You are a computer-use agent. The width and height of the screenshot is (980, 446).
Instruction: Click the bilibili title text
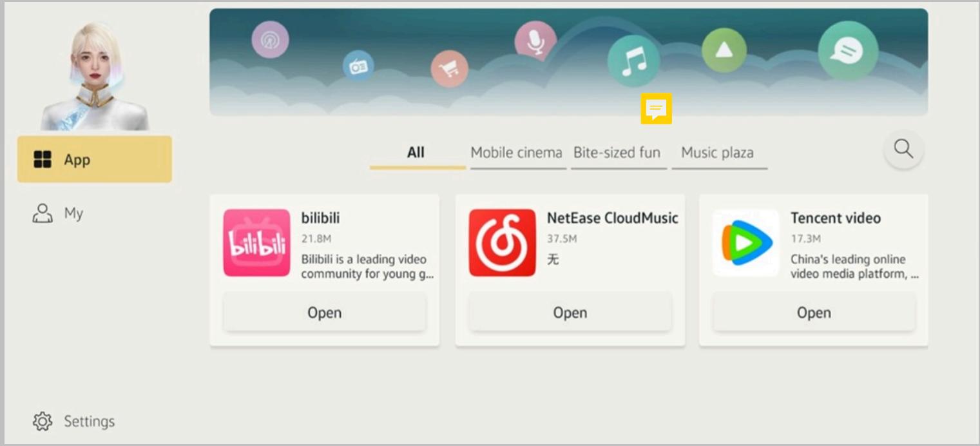(320, 218)
